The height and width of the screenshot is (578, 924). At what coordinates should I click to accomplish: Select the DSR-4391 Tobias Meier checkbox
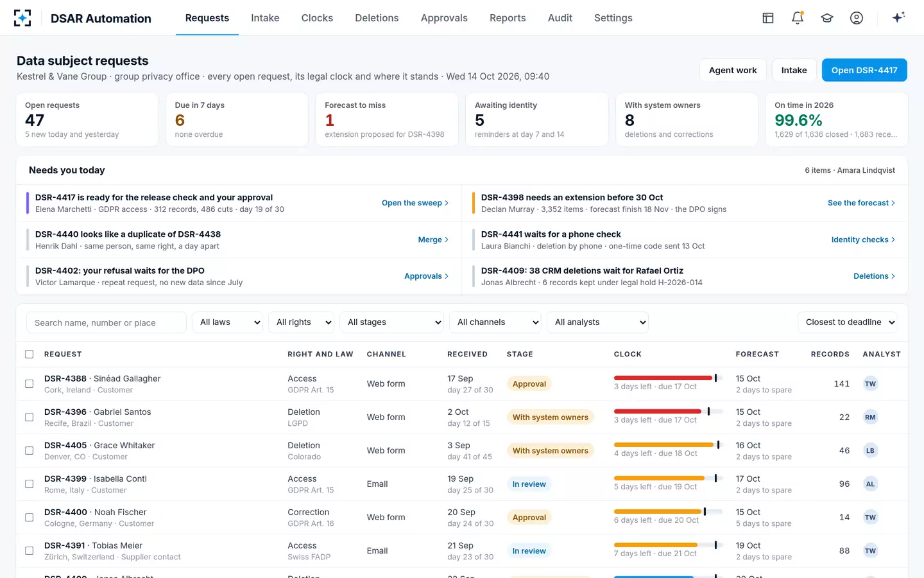[29, 551]
